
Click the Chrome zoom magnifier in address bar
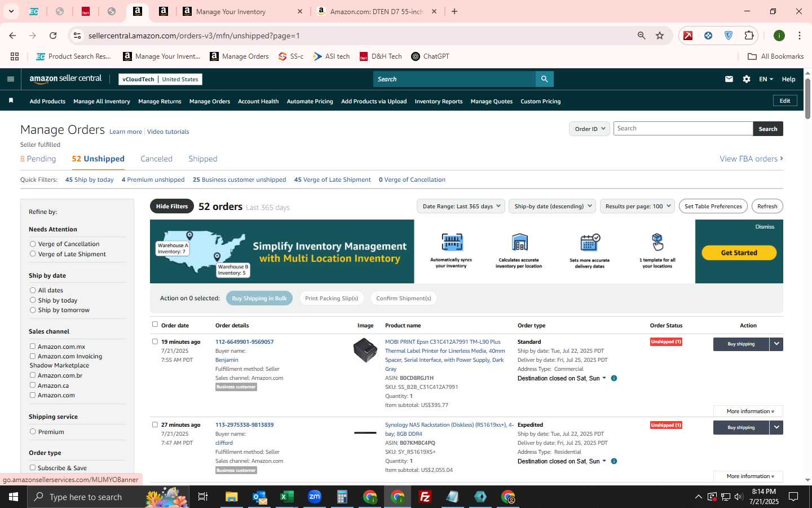coord(641,36)
